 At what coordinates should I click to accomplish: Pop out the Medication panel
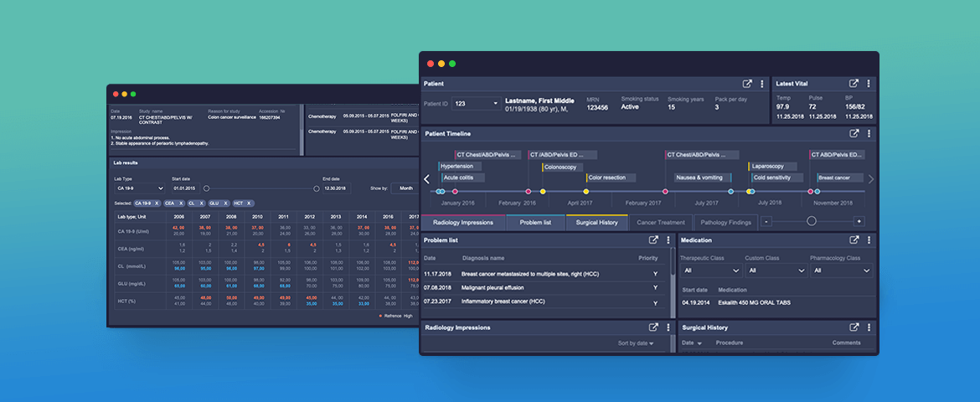854,240
